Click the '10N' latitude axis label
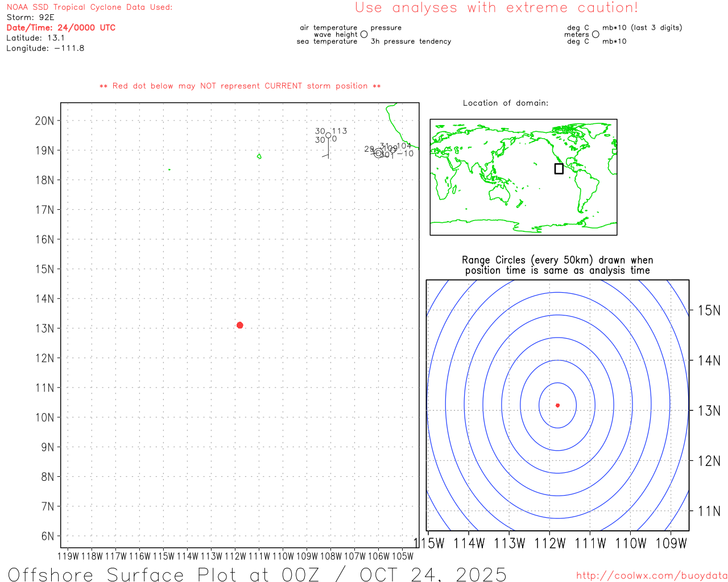Viewport: 728px width, 582px height. point(44,417)
